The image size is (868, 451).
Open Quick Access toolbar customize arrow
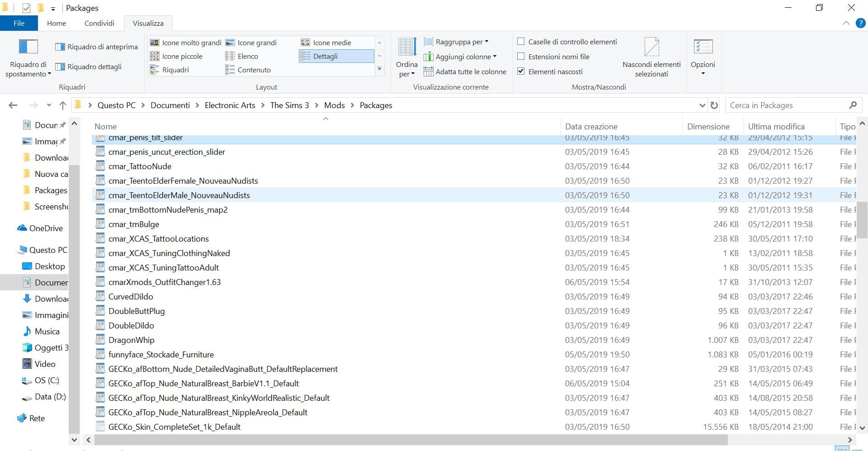pos(53,9)
